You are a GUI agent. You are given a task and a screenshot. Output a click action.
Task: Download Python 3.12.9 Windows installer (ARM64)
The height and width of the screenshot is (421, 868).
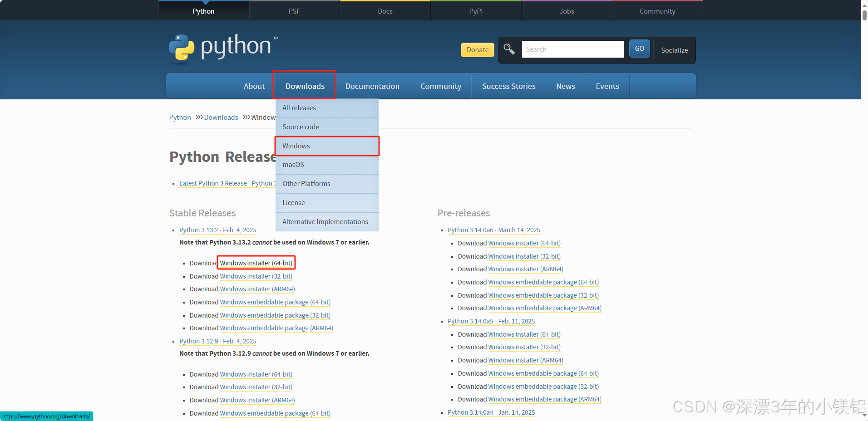point(257,400)
